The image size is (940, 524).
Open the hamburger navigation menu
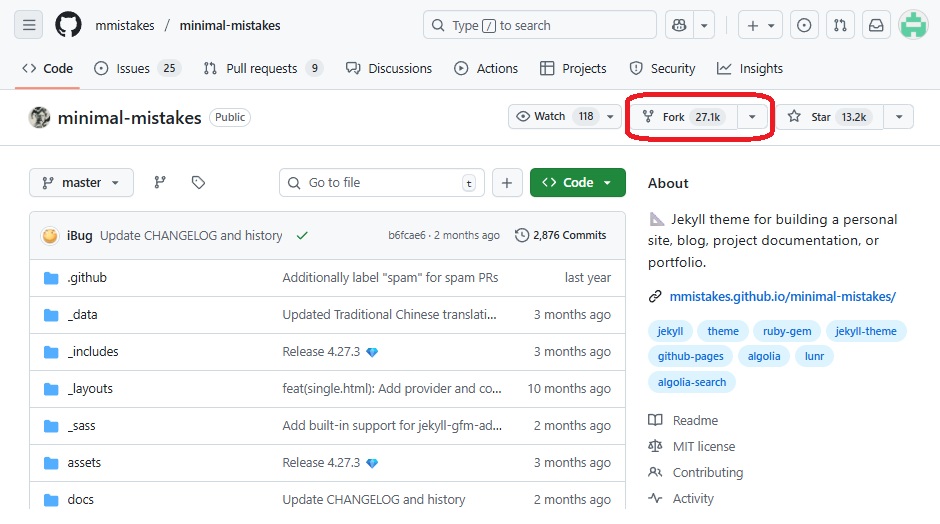pos(29,25)
